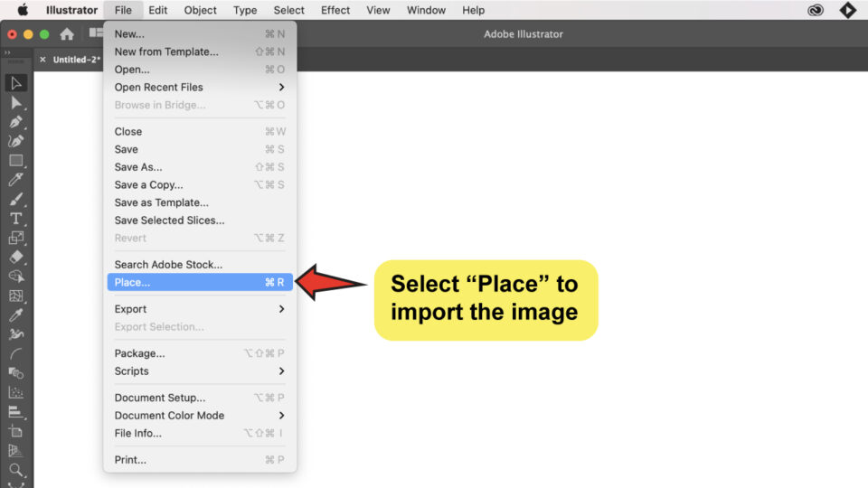Select the Paintbrush tool
Viewport: 868px width, 488px height.
tap(15, 199)
